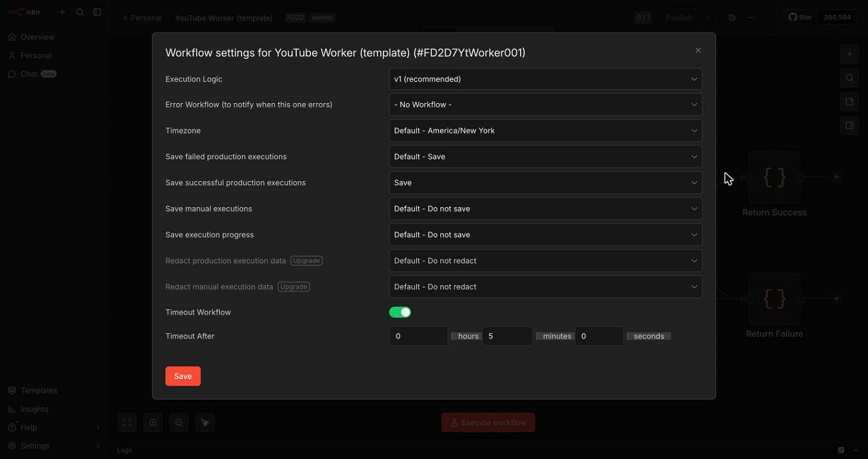This screenshot has height=459, width=868.
Task: Open the Execution Logic dropdown
Action: point(545,79)
